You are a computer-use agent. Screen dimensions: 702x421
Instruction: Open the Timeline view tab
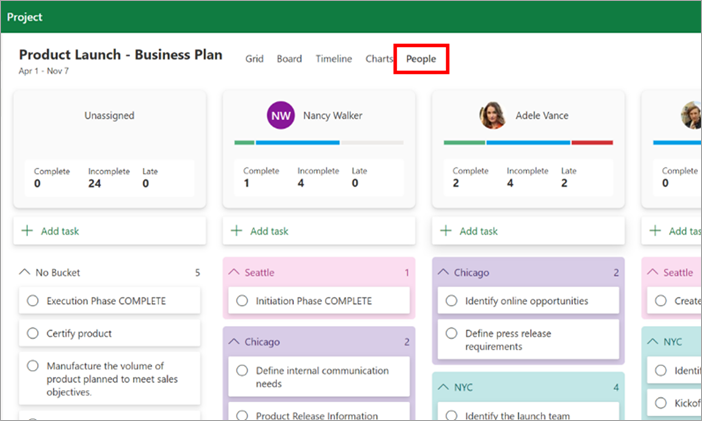[x=333, y=59]
